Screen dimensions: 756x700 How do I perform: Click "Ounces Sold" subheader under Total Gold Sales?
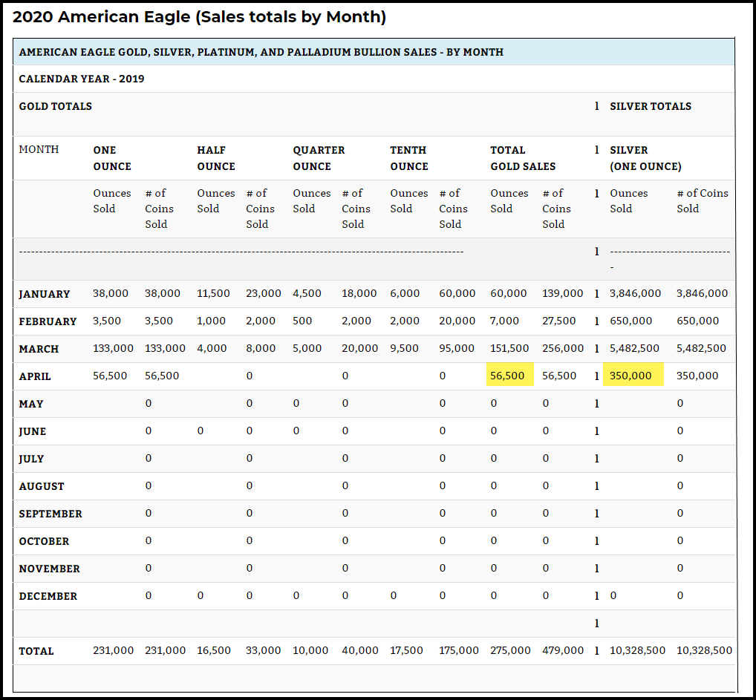(509, 200)
